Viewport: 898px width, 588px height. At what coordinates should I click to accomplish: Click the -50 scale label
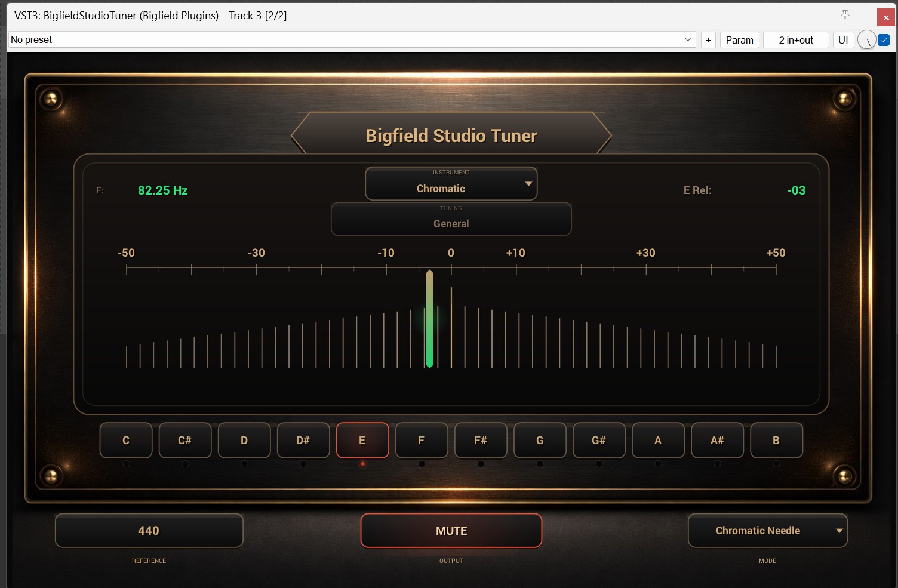[x=126, y=253]
